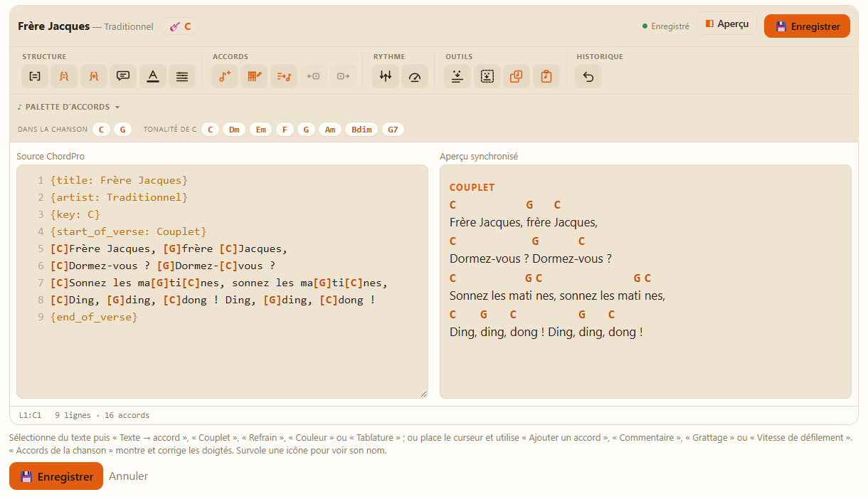Click the "Enregistré" saved status indicator
Screen dimensions: 868x497
[x=666, y=26]
